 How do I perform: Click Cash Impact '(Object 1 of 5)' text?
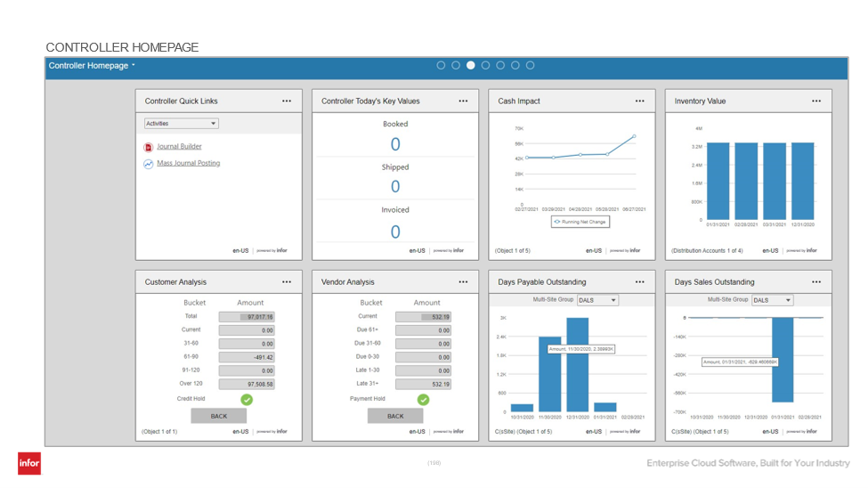(512, 251)
